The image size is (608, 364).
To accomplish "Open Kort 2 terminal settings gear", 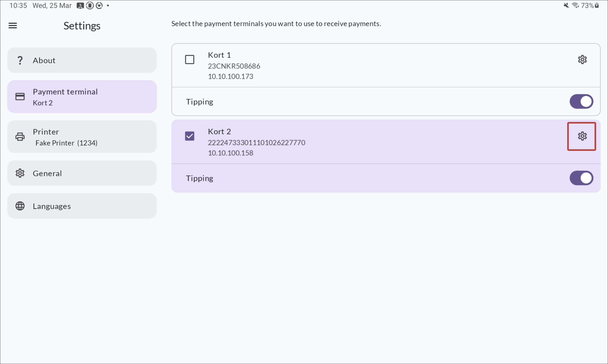I will click(x=582, y=136).
